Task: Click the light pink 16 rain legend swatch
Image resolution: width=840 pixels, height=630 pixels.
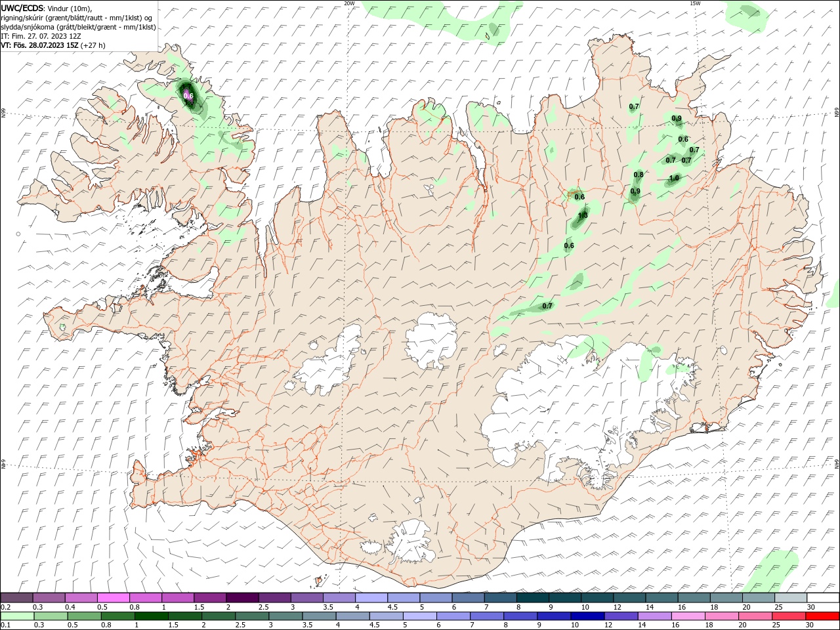Action: point(687,616)
